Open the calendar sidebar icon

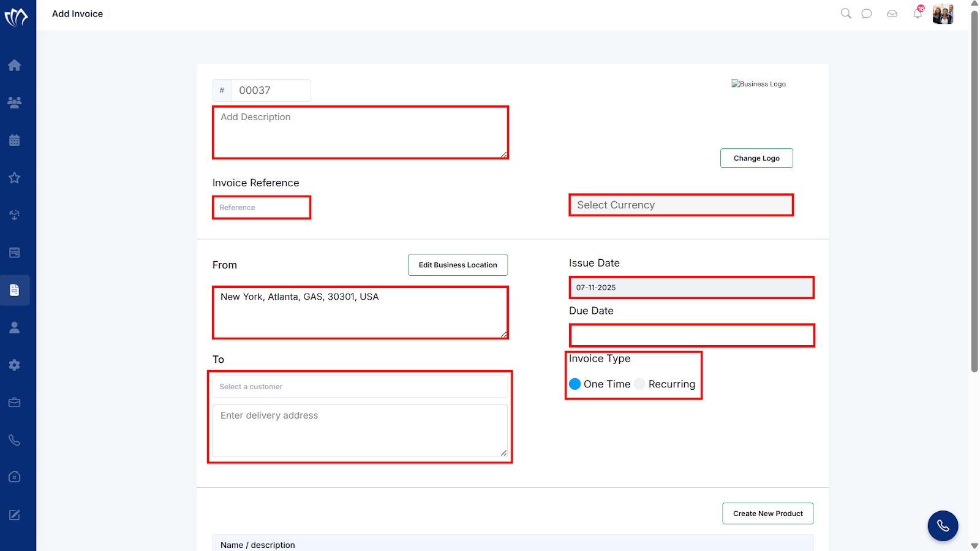click(15, 140)
